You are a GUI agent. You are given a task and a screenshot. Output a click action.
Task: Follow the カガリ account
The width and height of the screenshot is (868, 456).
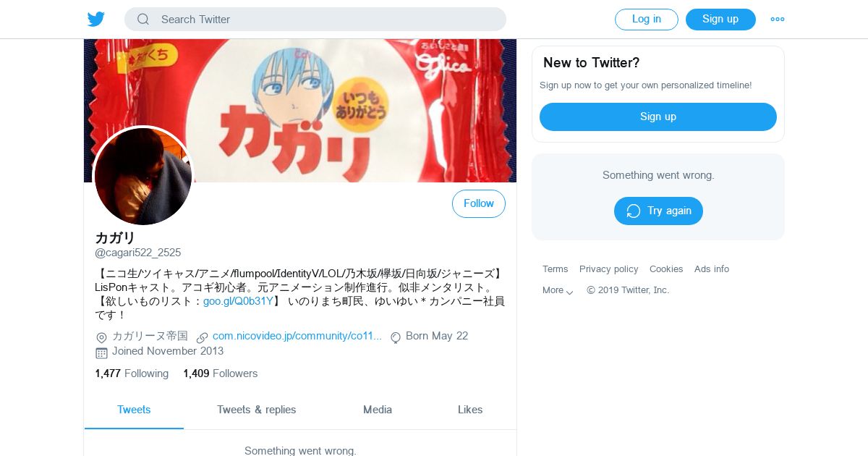(479, 203)
